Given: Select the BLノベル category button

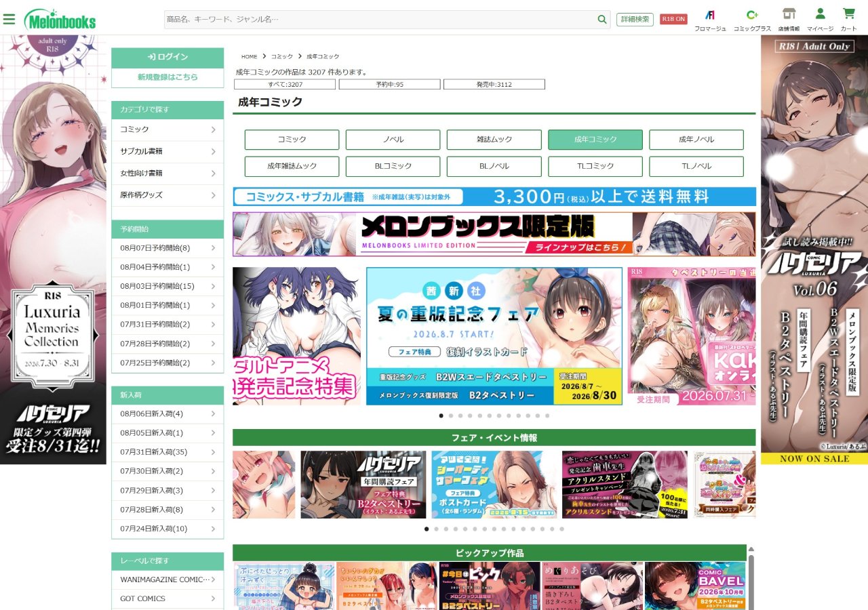Looking at the screenshot, I should click(494, 166).
